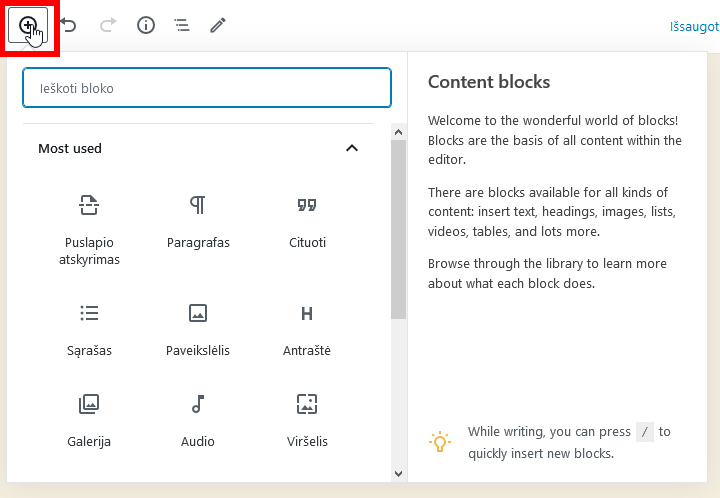Insert a Sąrašas list block
The image size is (720, 498).
(89, 330)
